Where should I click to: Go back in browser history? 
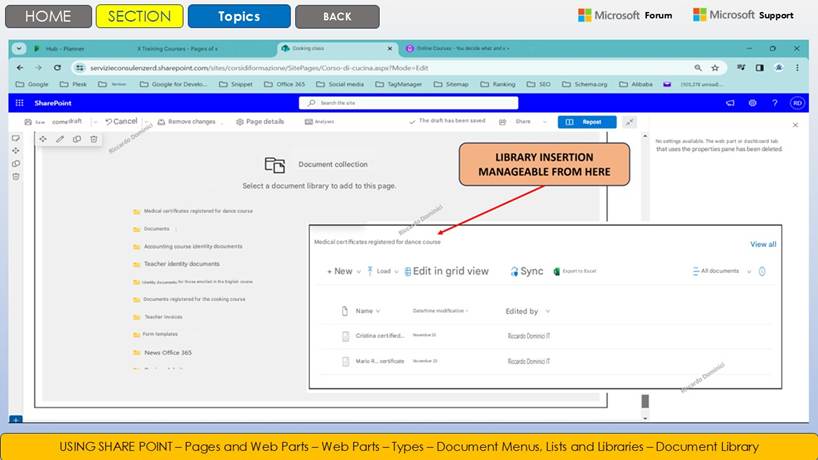pyautogui.click(x=20, y=68)
